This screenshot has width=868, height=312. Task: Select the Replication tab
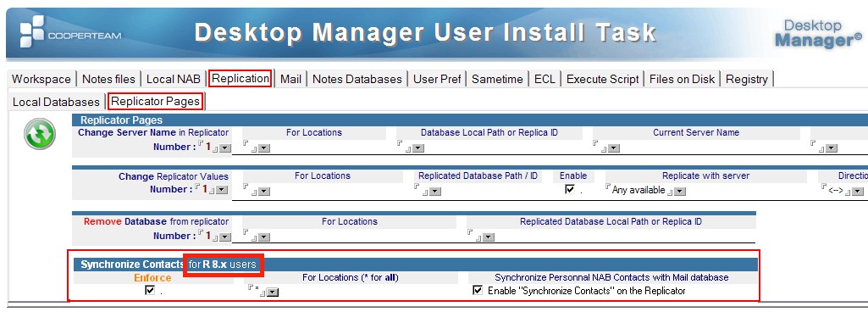240,79
